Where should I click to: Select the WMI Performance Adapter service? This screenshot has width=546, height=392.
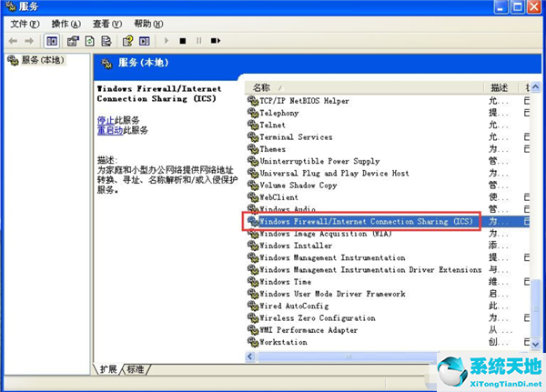308,330
